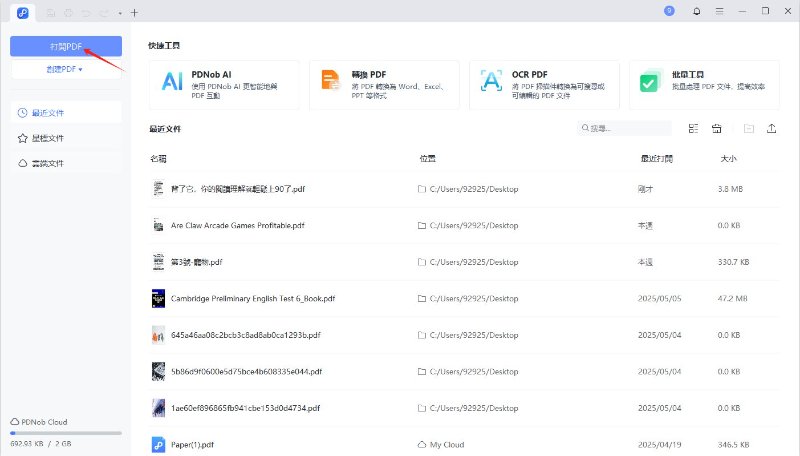This screenshot has width=800, height=456.
Task: Open the PDNob AI card title
Action: click(x=211, y=74)
